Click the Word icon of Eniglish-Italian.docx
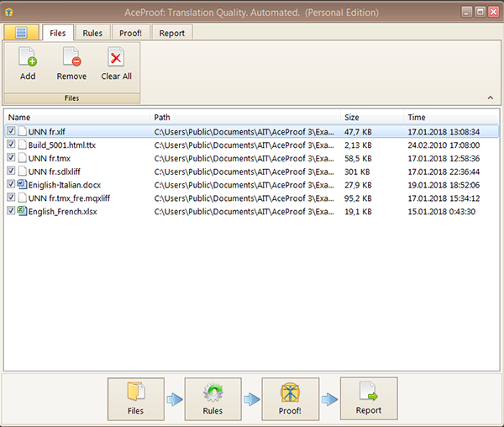Screen dimensions: 504x427 click(x=22, y=184)
